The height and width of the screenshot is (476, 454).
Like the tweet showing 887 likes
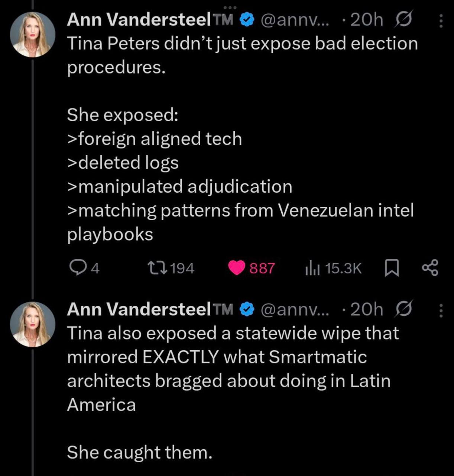237,268
